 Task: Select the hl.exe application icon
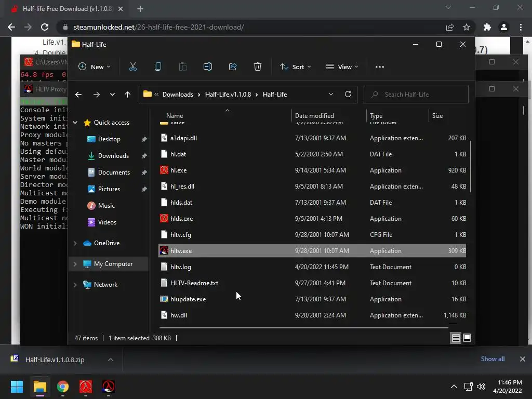pos(164,170)
